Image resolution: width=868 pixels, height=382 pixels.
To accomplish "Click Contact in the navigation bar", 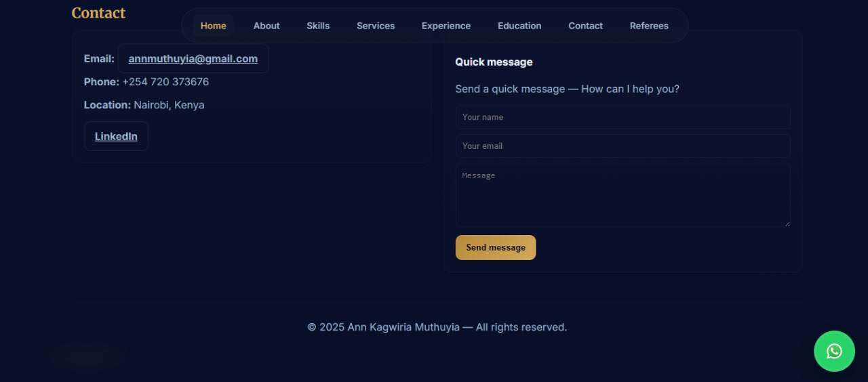I will point(585,26).
